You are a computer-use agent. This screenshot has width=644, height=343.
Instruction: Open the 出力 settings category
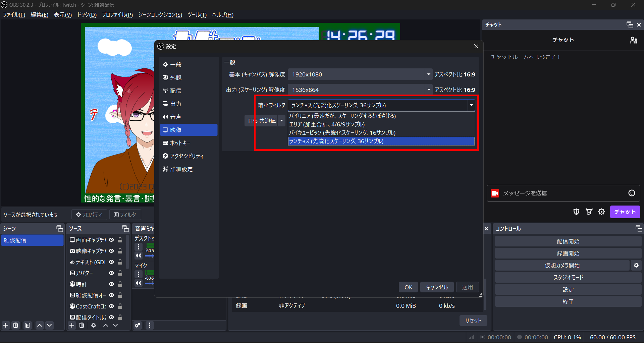(x=189, y=104)
